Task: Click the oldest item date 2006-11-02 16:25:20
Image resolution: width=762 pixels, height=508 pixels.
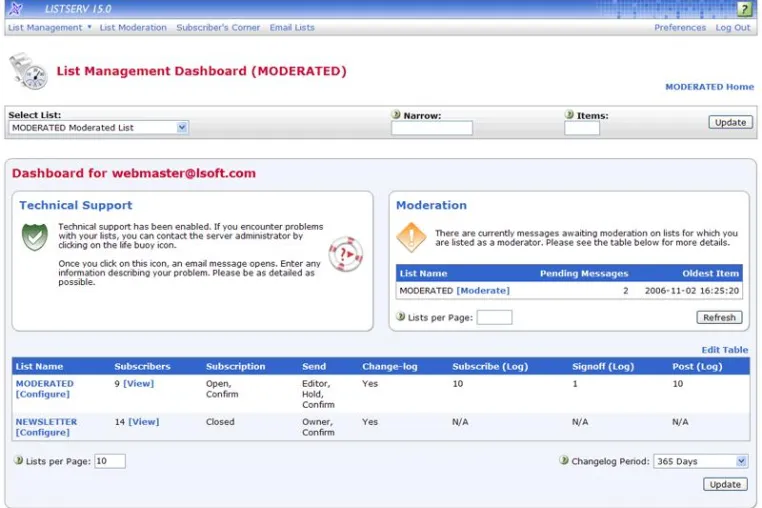Action: tap(692, 291)
